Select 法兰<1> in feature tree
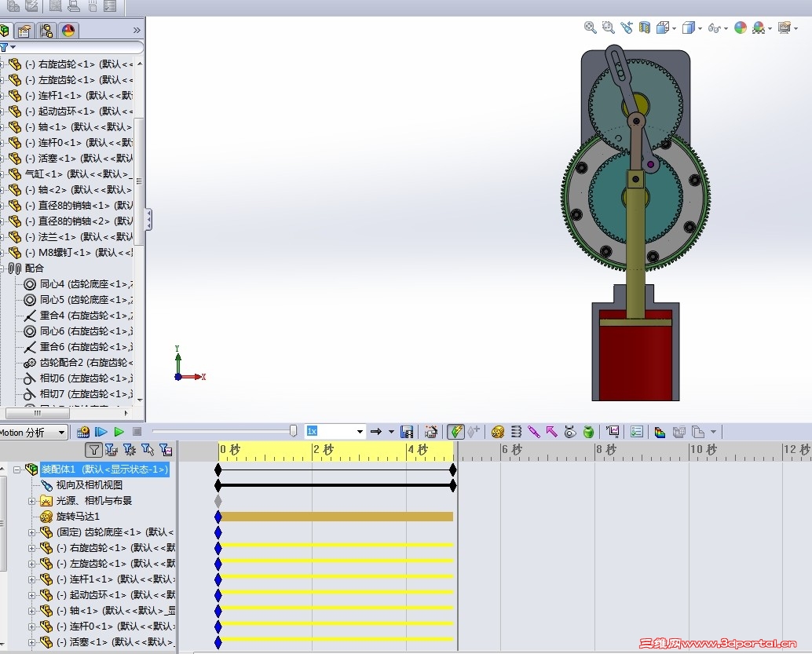 (79, 236)
